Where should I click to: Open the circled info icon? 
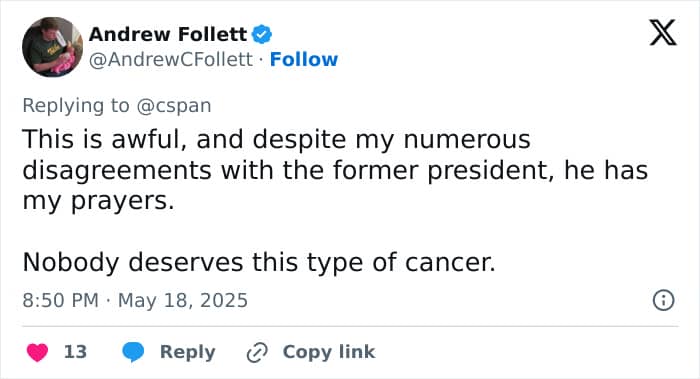(663, 300)
